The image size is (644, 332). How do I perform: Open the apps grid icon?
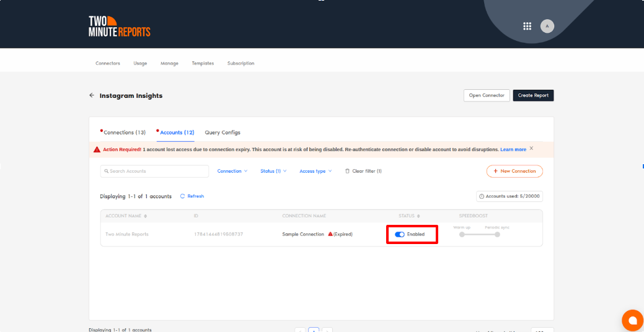(x=527, y=26)
